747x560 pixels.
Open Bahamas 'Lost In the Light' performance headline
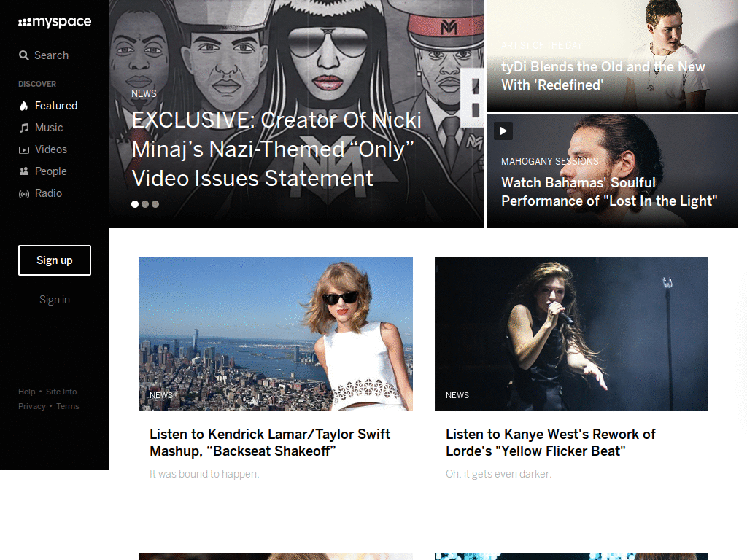[x=609, y=192]
